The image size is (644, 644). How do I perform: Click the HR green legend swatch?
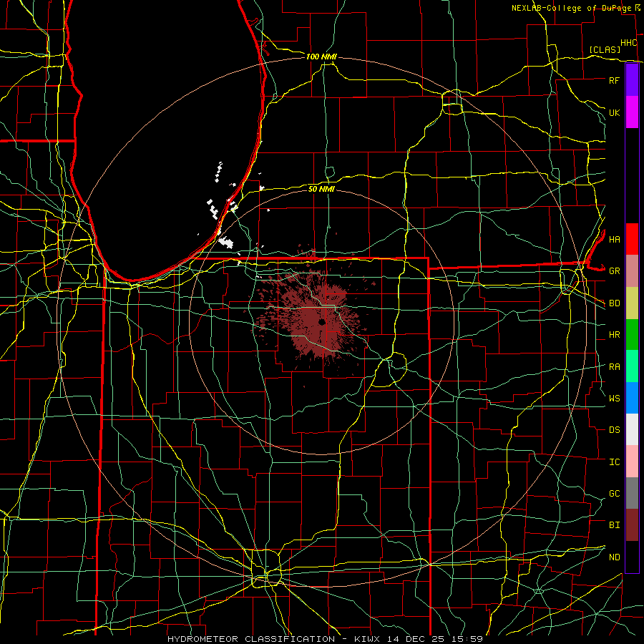click(x=632, y=334)
